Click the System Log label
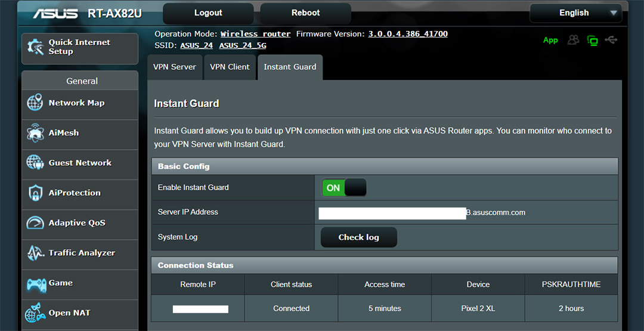Viewport: 644px width, 331px height. click(178, 237)
